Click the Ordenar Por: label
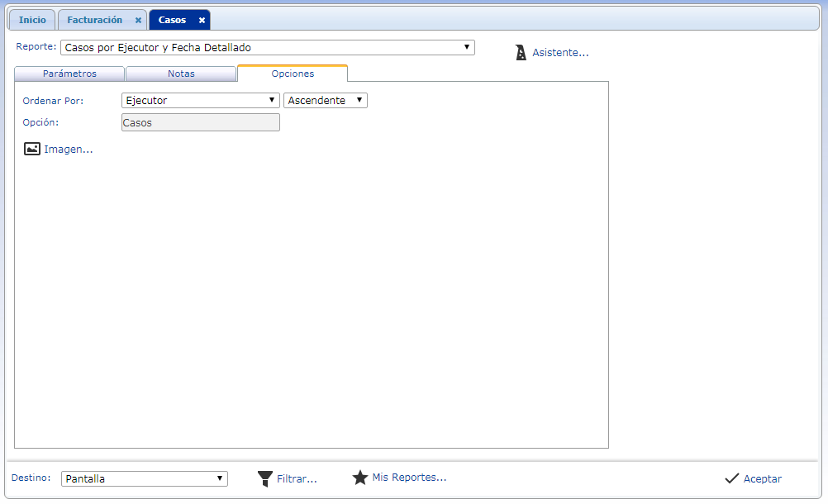 tap(53, 101)
